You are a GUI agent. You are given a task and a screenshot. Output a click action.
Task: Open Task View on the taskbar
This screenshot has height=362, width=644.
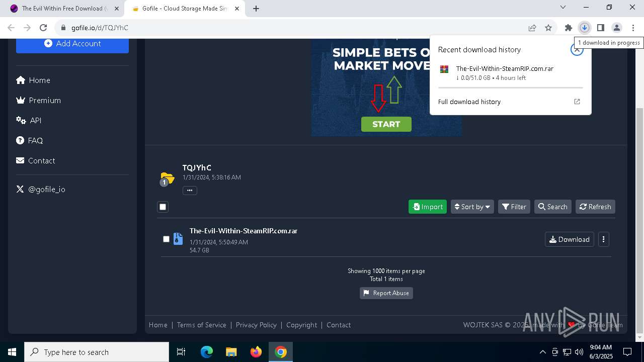coord(181,352)
